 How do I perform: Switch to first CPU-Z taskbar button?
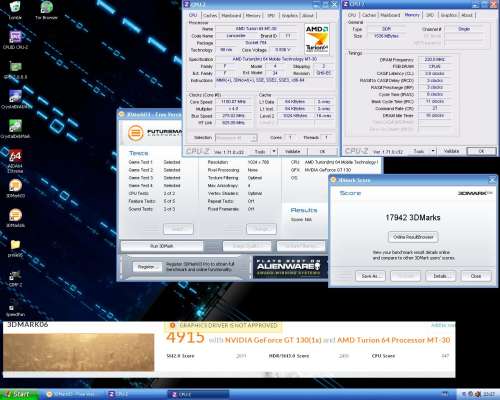pos(135,394)
